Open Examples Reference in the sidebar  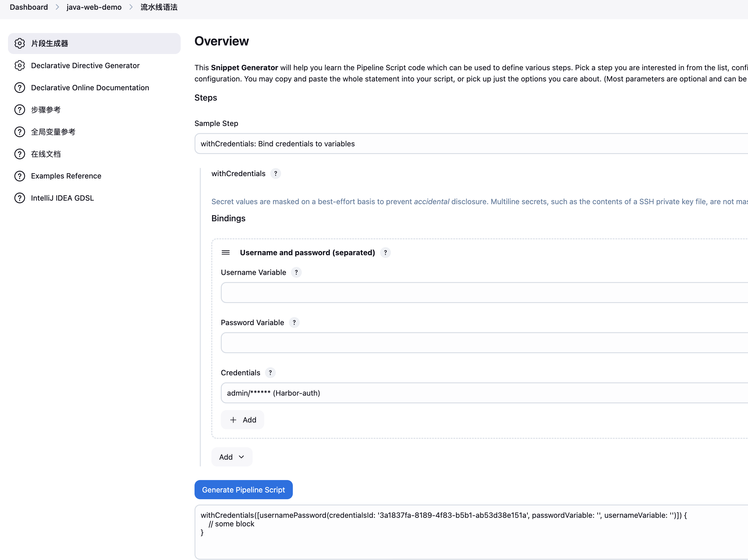coord(66,176)
